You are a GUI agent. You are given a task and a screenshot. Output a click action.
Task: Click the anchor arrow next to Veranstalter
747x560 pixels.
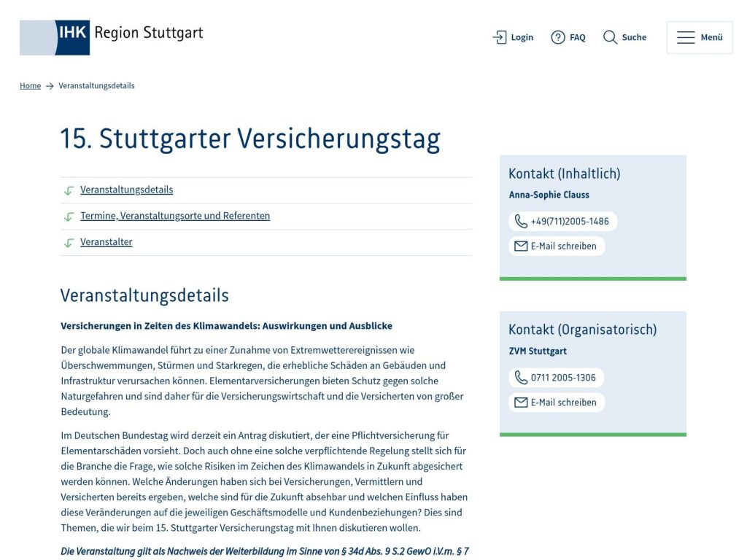pos(68,241)
